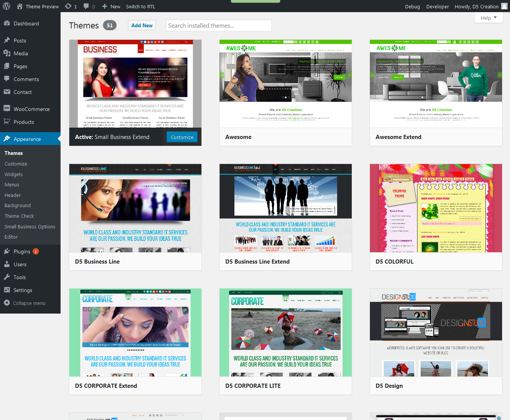Select the Themes submenu item

pyautogui.click(x=14, y=153)
